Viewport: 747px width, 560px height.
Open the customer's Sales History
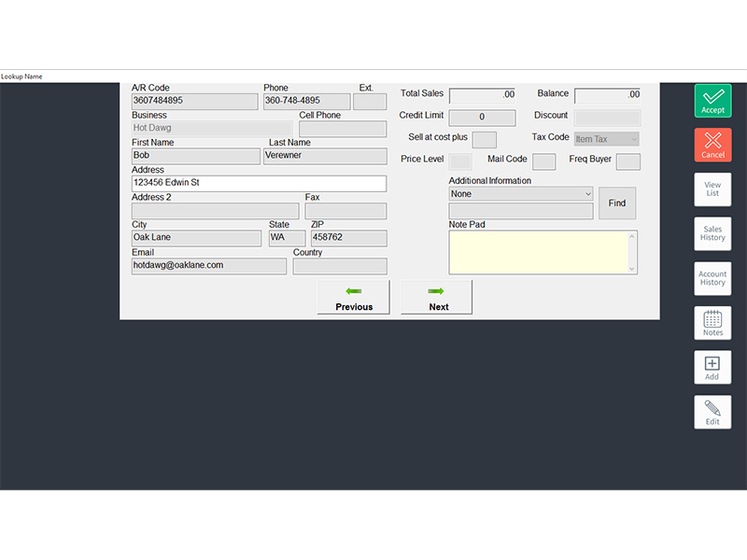712,233
